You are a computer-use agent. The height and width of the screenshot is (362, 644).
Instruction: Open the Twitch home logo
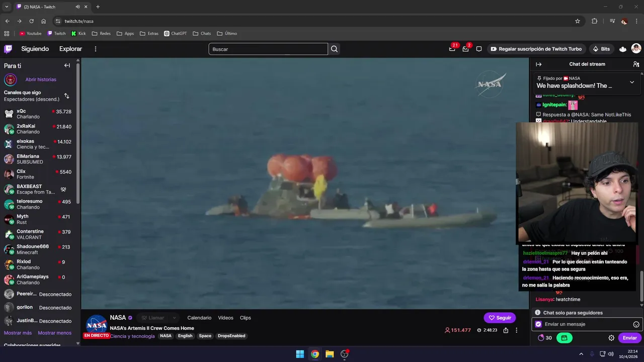coord(8,49)
